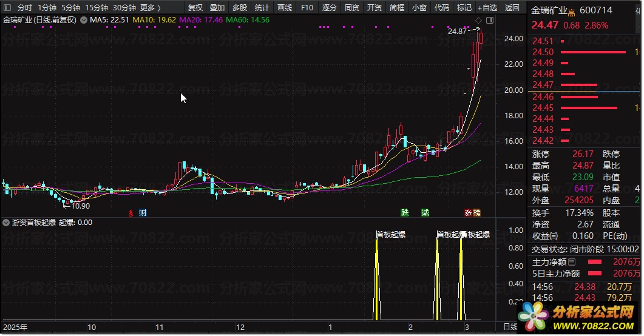Click 金瑞矿业 stock name header
The image size is (644, 336).
click(549, 10)
